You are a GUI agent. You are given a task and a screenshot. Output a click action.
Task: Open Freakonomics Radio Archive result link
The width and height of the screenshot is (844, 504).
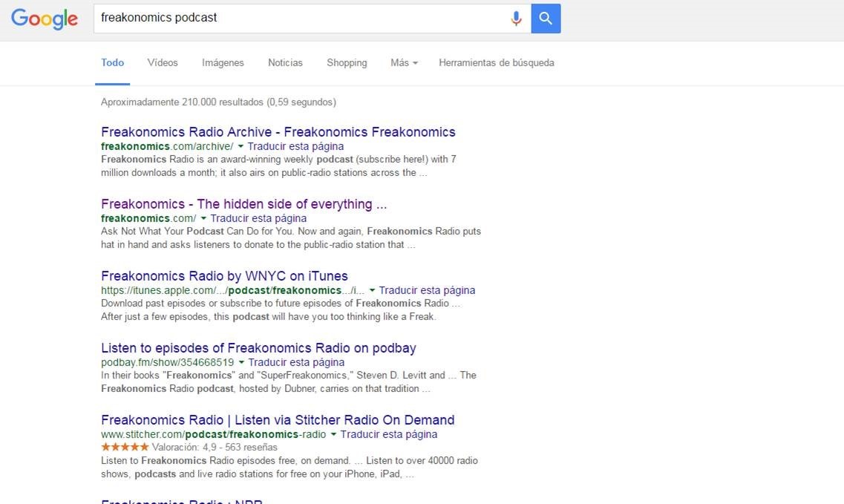click(x=278, y=132)
